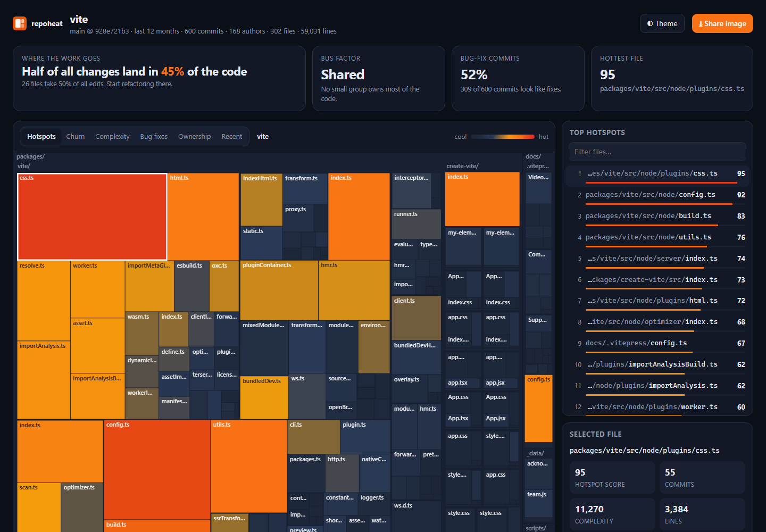This screenshot has width=766, height=532.
Task: Click the cool-to-hot color legend bar
Action: tap(503, 137)
